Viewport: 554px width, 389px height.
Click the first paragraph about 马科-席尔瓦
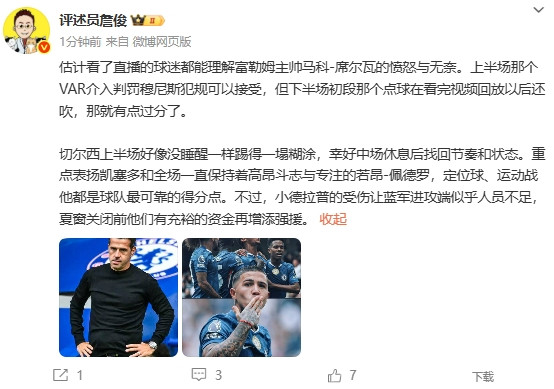(302, 89)
